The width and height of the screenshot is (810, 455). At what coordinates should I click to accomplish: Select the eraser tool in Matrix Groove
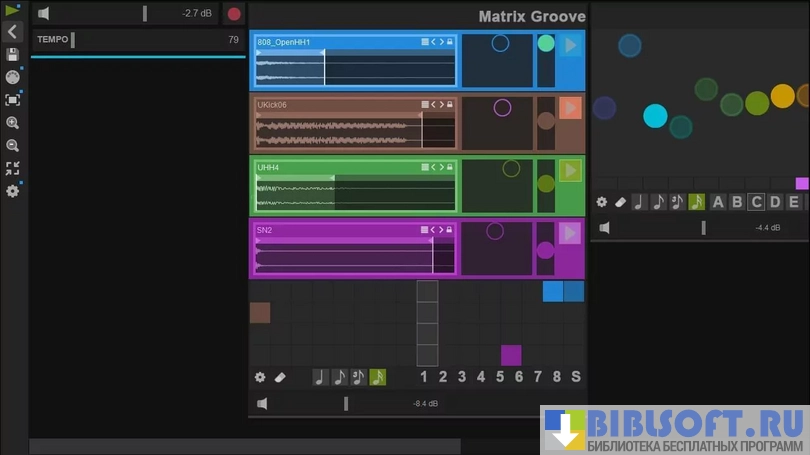(x=281, y=377)
